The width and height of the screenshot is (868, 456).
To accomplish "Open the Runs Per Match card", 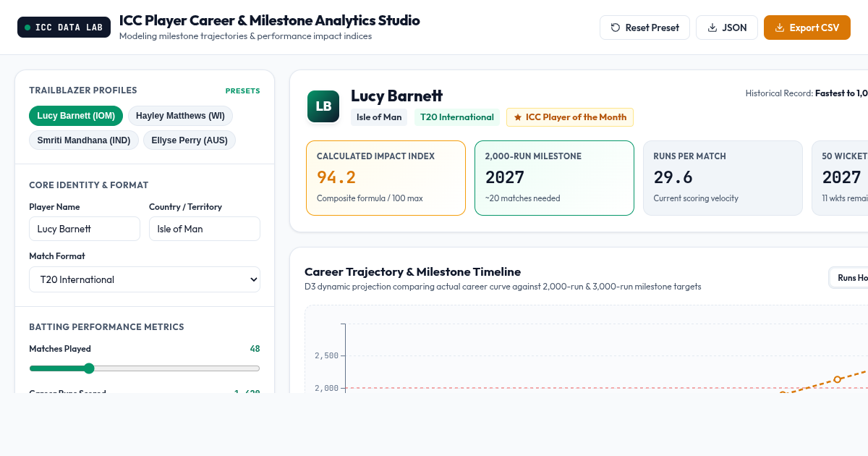I will tap(723, 178).
